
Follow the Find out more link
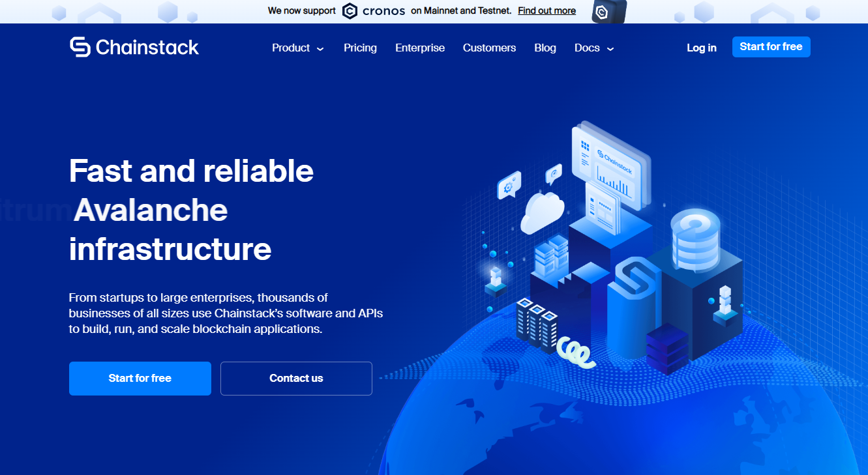point(546,11)
